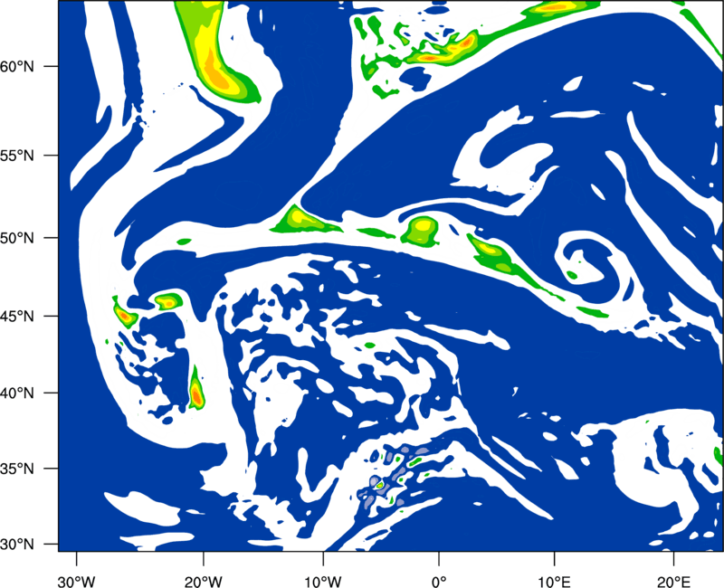Click the 40°N latitude label
The width and height of the screenshot is (724, 588).
point(17,394)
